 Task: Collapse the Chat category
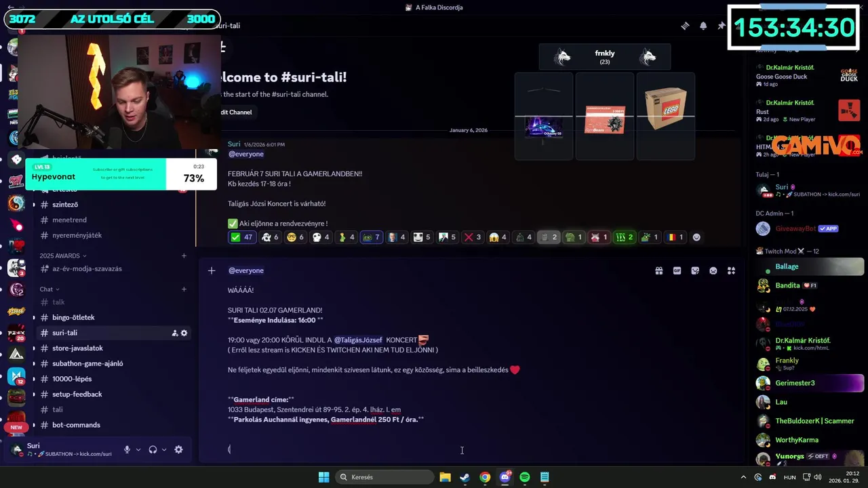point(50,289)
